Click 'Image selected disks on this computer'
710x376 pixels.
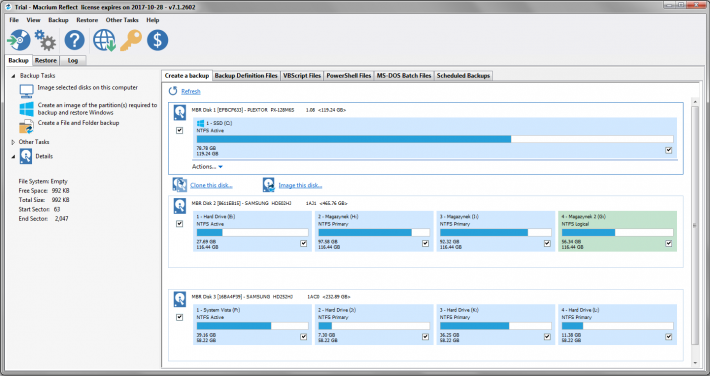point(87,88)
